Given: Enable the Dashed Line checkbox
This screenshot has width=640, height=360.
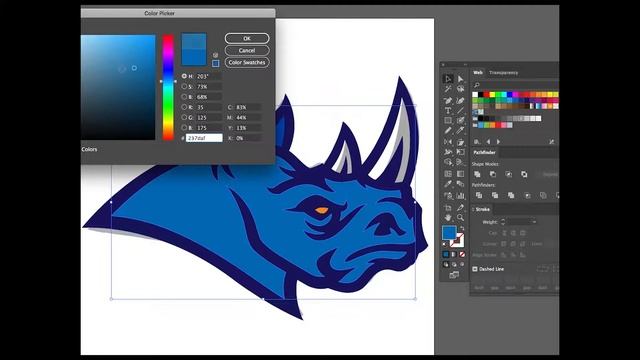Looking at the screenshot, I should (x=475, y=269).
